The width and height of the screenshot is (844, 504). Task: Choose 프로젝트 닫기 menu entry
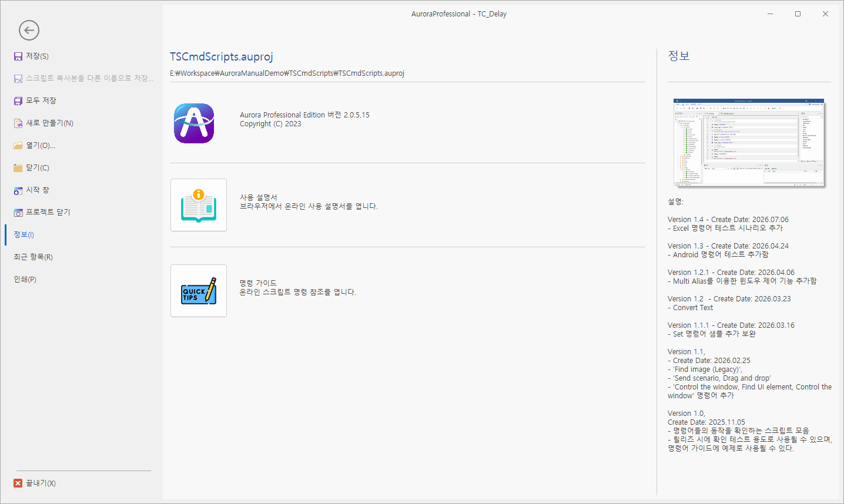pyautogui.click(x=48, y=212)
